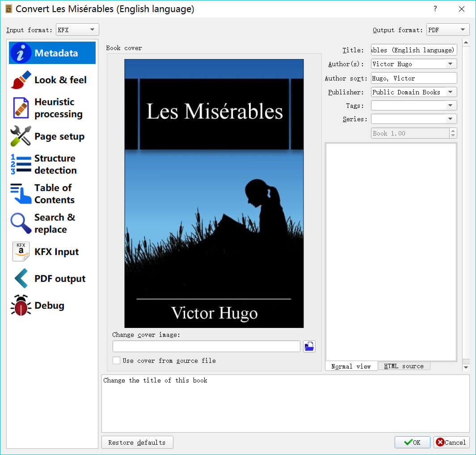Click the Author(s) field text Victor Hugo
The width and height of the screenshot is (476, 455).
(x=392, y=64)
